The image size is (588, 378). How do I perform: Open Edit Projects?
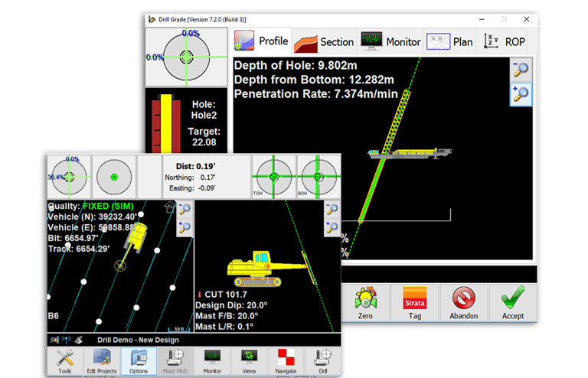(x=102, y=361)
